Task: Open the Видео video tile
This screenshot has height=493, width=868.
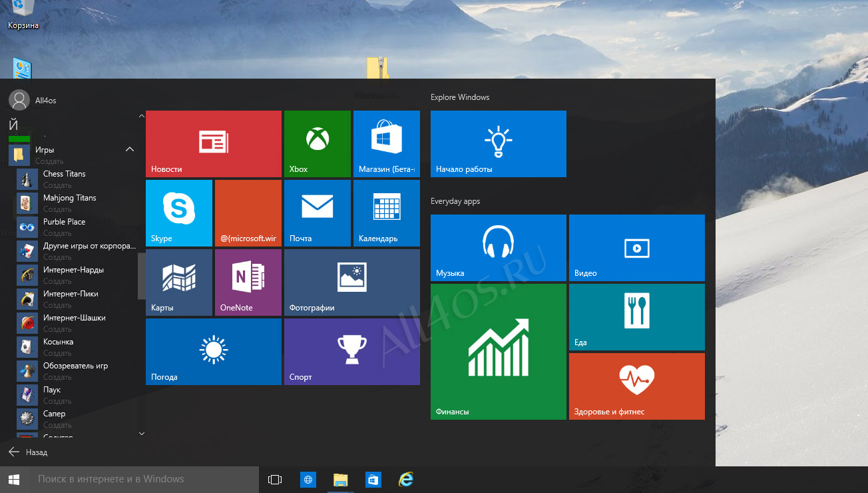Action: [x=637, y=248]
